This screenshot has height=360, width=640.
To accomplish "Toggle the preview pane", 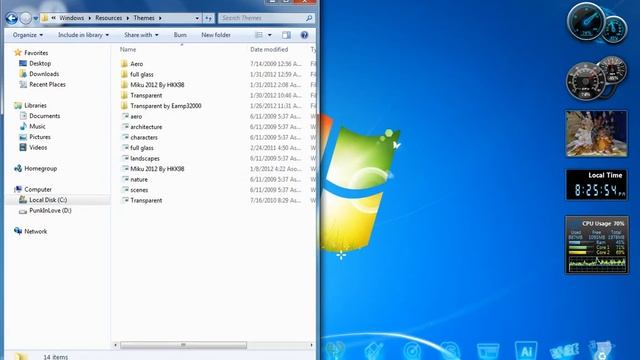I will click(287, 35).
